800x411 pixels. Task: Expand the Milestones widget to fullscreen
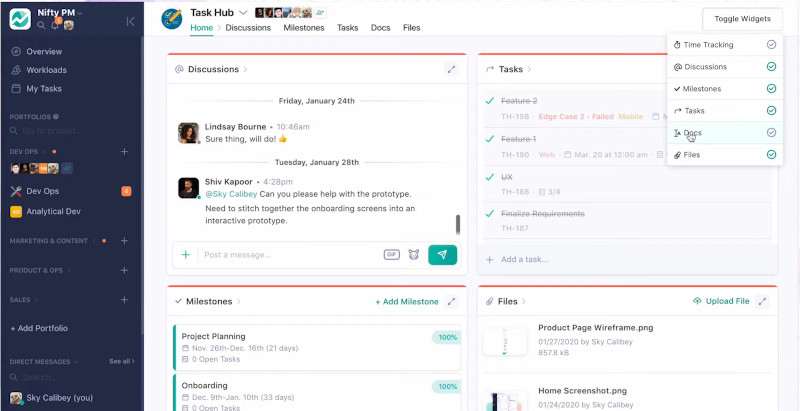[451, 301]
